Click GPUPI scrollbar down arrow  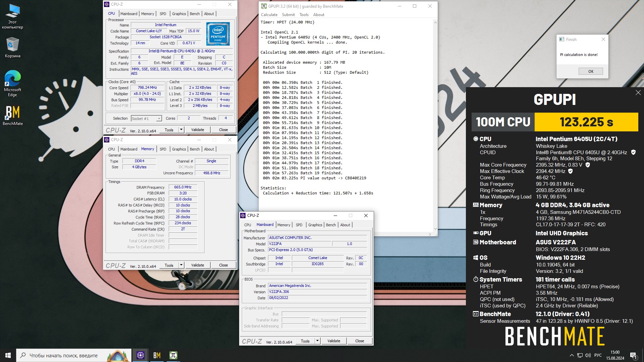click(435, 229)
